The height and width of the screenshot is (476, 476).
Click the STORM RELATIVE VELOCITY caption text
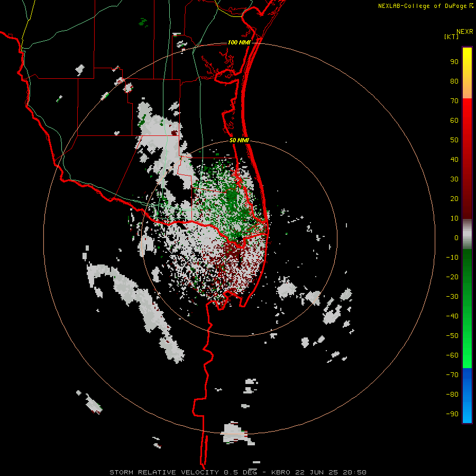point(165,472)
